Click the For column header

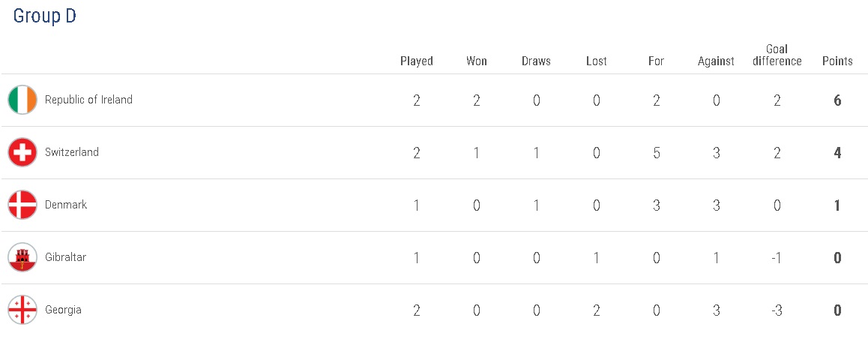[x=657, y=61]
